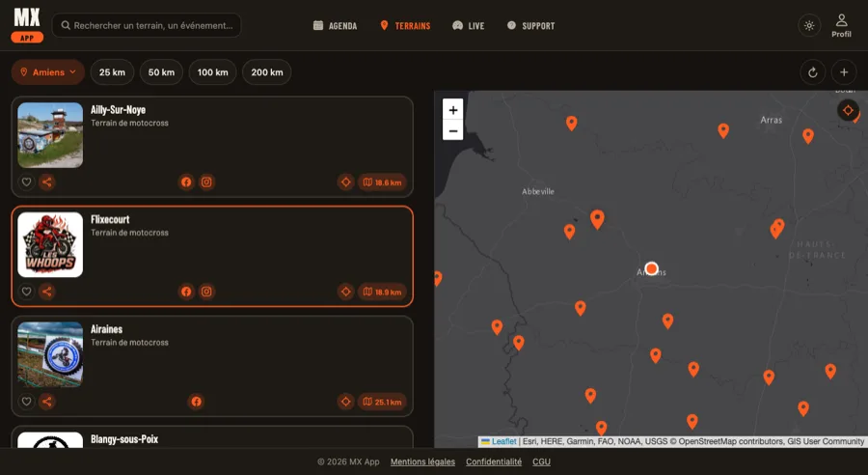
Task: Select the 200 km radius filter
Action: coord(267,72)
